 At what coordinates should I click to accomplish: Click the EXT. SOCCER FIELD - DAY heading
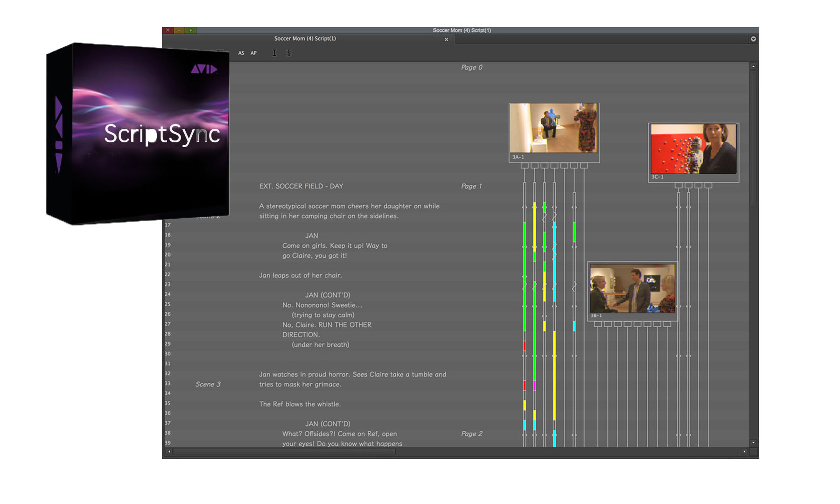tap(301, 186)
